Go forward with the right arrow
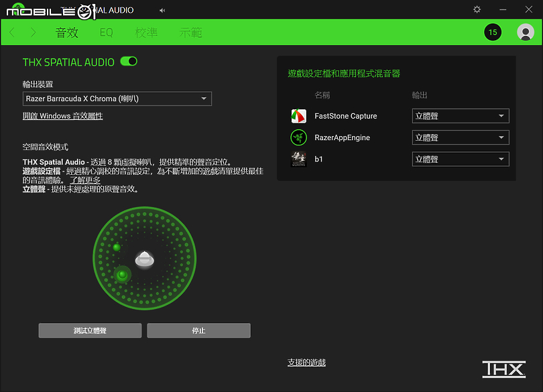 pos(33,32)
